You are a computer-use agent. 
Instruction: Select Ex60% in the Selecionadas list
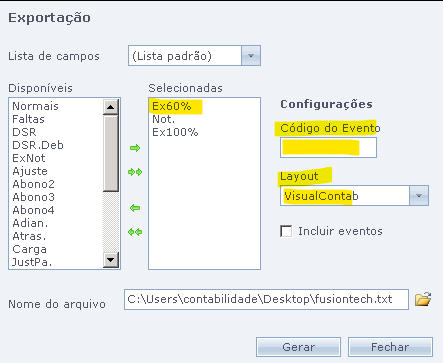click(172, 106)
